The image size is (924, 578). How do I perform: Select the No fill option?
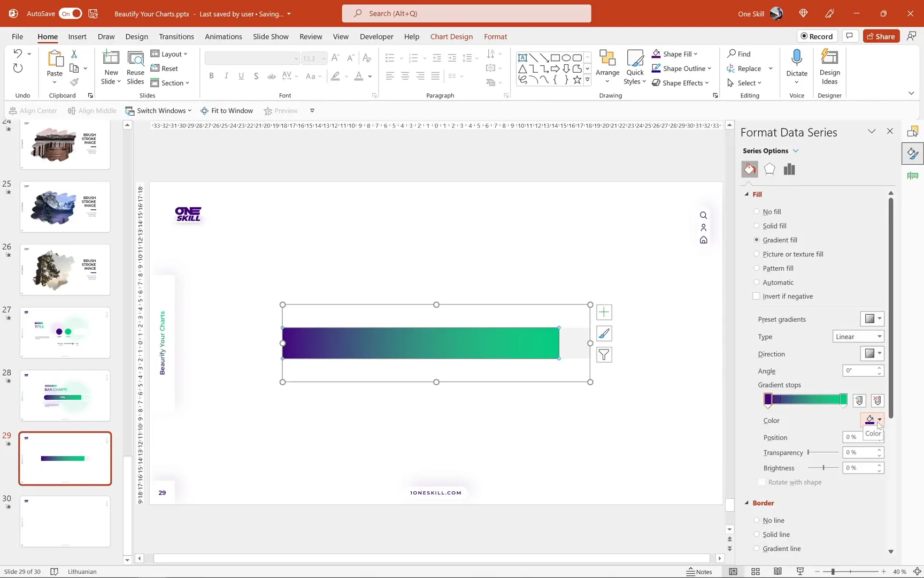(767, 211)
